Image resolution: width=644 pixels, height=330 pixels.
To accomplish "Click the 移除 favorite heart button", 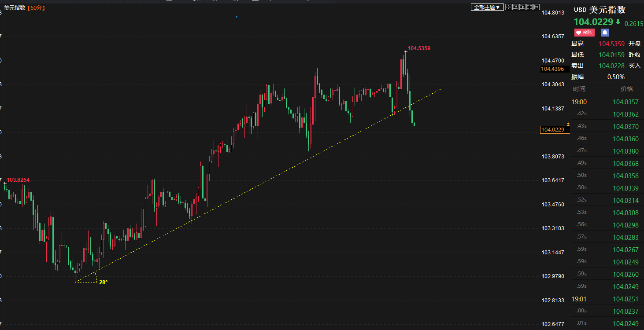I will point(584,33).
